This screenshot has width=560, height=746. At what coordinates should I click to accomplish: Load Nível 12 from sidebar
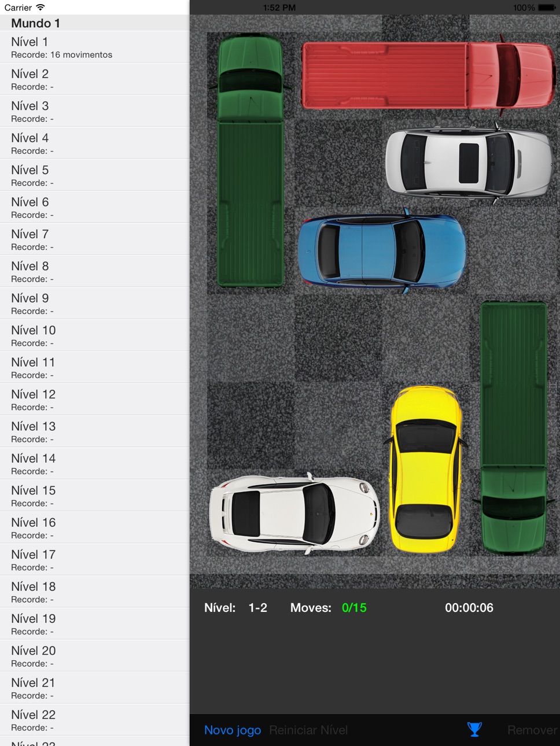94,400
